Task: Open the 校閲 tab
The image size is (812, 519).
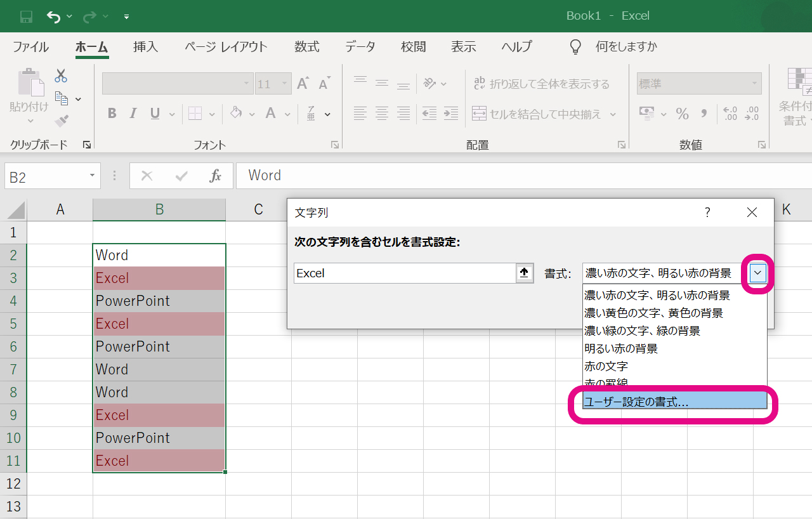Action: (414, 47)
